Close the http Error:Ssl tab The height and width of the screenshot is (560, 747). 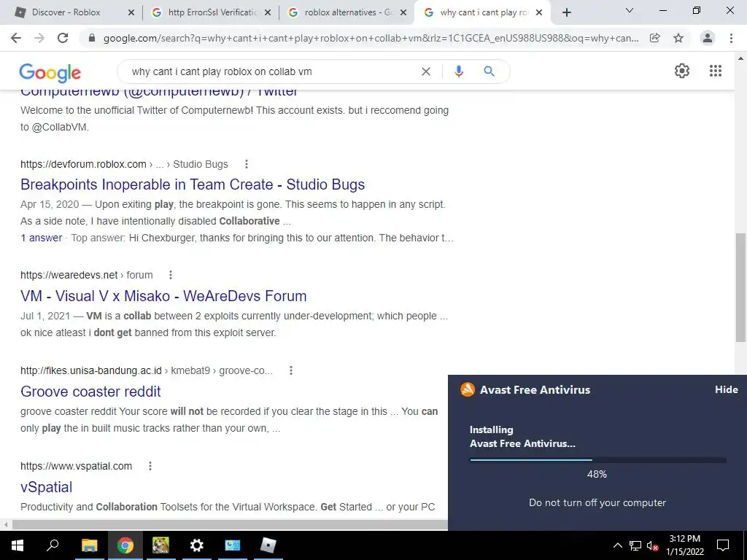tap(268, 13)
